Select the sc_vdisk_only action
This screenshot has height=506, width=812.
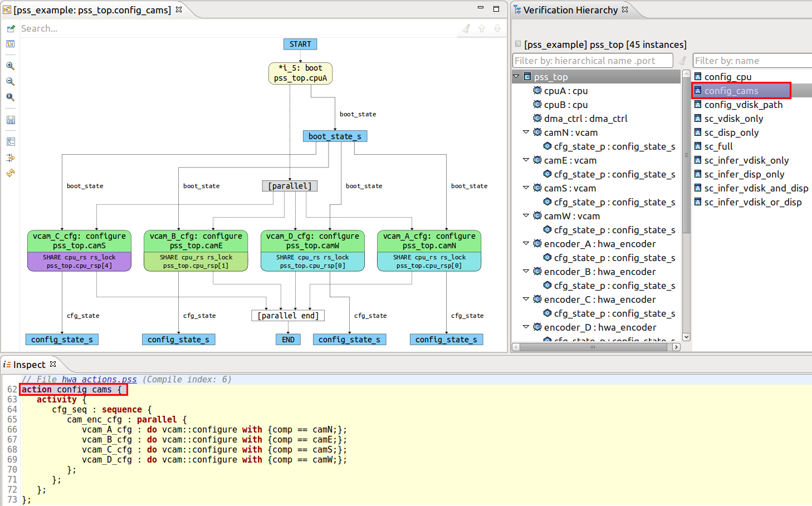point(733,119)
